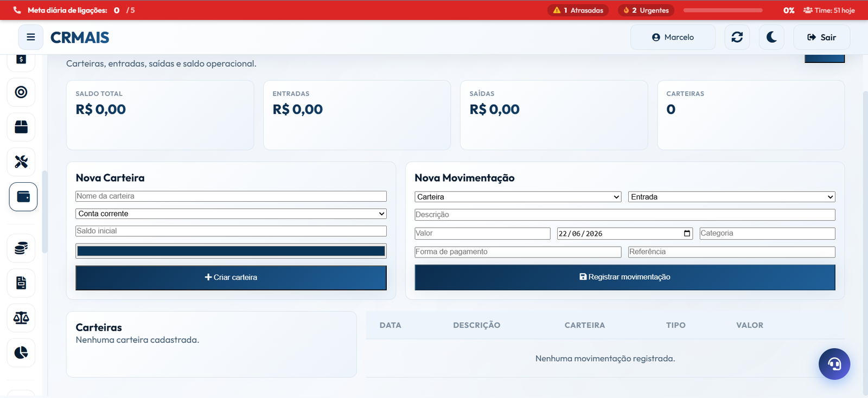The height and width of the screenshot is (398, 868).
Task: Click Meta diária de ligações text
Action: point(67,10)
